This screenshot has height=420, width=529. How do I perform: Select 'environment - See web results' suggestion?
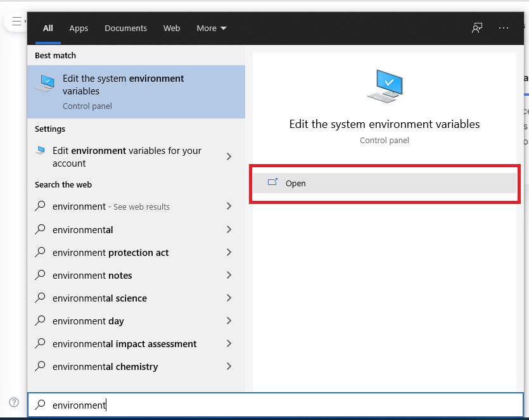[x=136, y=206]
